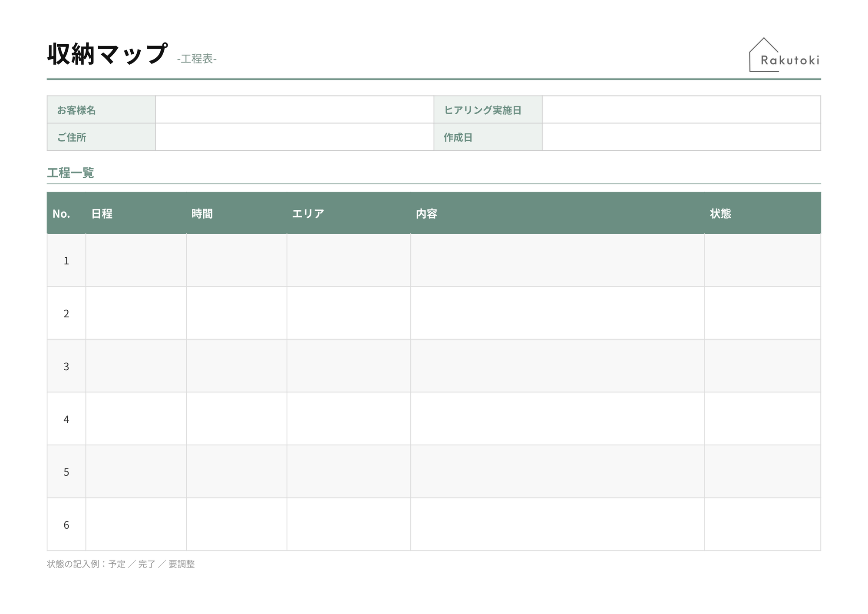
Task: Click the ヒアリング実施日 input field
Action: point(681,110)
